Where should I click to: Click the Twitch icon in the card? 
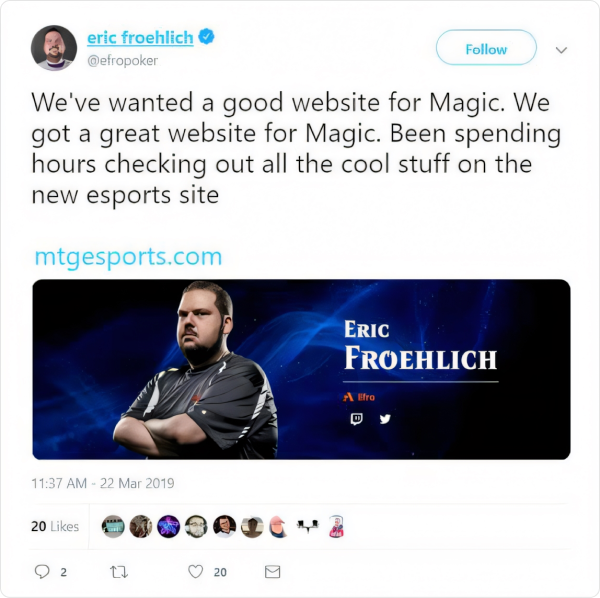356,419
